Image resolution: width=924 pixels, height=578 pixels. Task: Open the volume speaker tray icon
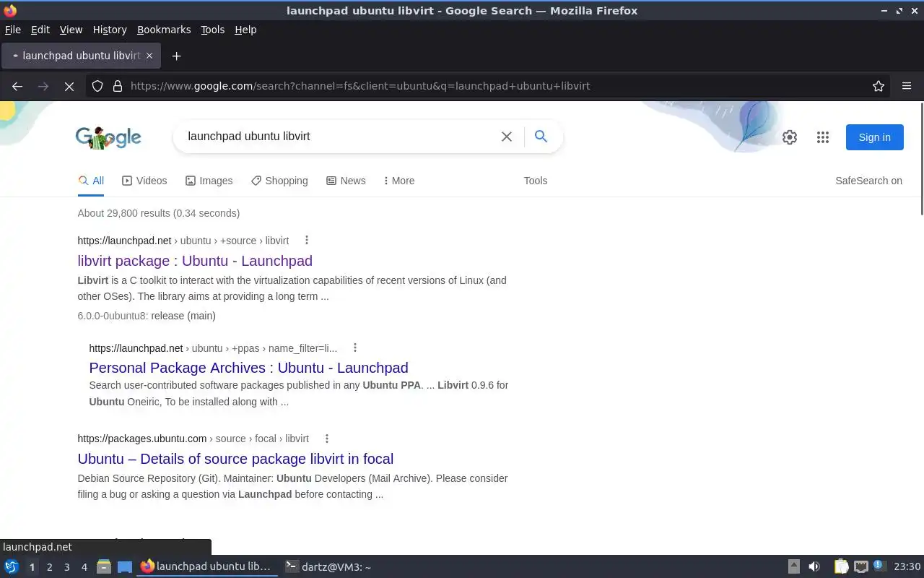pyautogui.click(x=814, y=567)
